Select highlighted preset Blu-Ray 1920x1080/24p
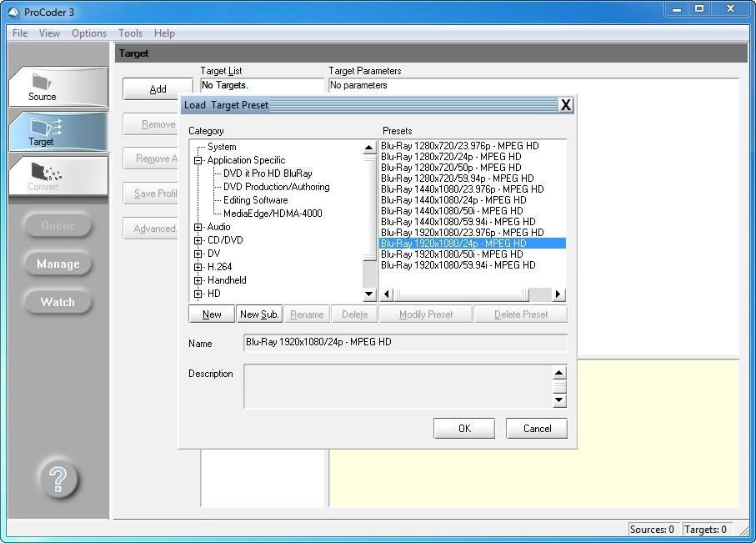756x543 pixels. pos(473,244)
